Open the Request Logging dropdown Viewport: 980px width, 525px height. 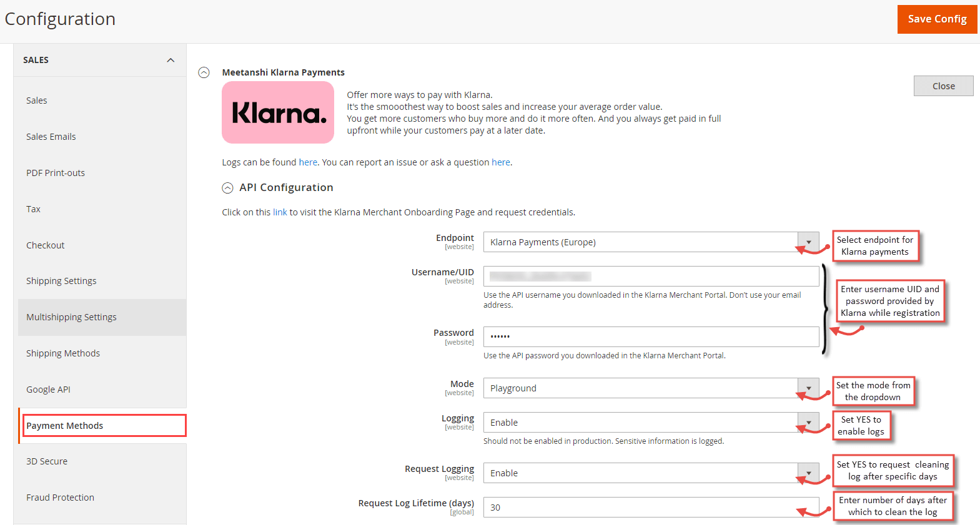pyautogui.click(x=808, y=473)
